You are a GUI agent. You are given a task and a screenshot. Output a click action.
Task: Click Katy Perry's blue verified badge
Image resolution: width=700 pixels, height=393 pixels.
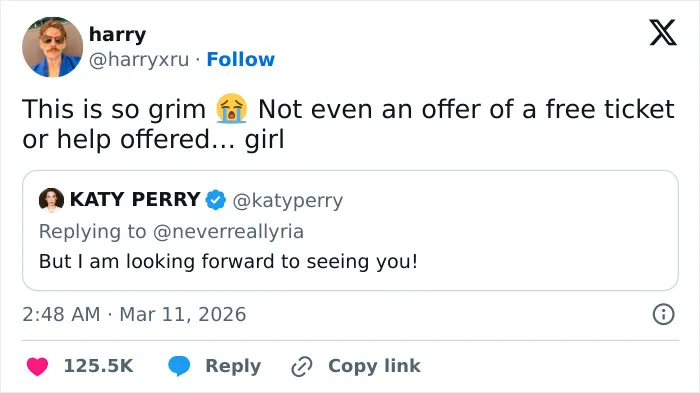pyautogui.click(x=216, y=200)
